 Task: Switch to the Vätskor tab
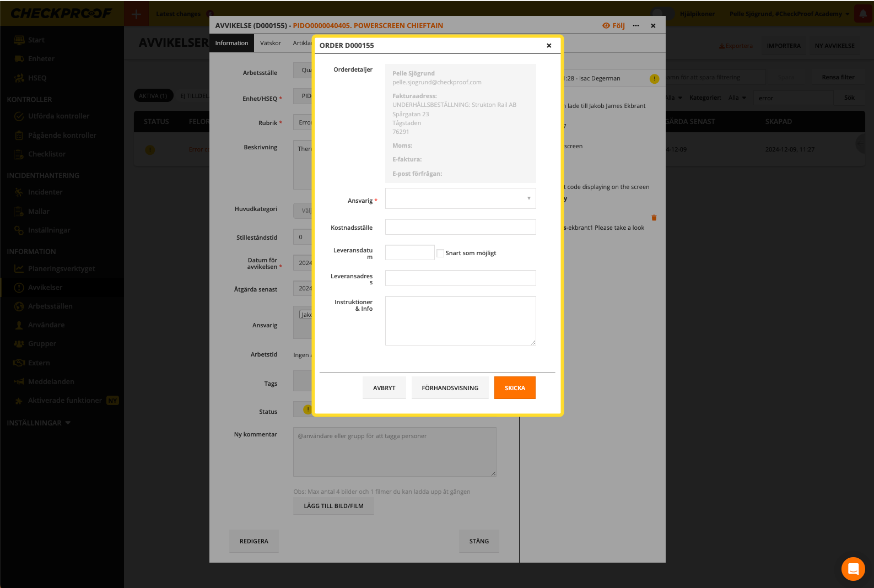click(271, 43)
